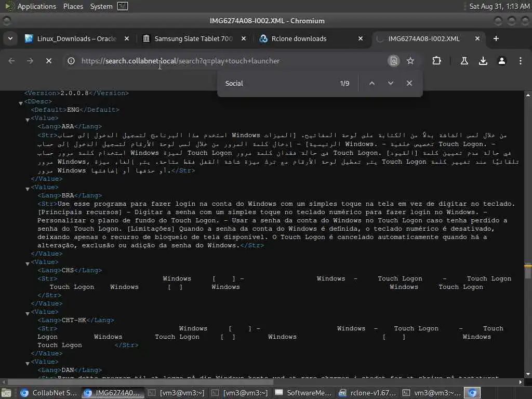Screen dimensions: 532x399
Task: Switch to rclone-v1.67... taskbar window
Action: tap(367, 393)
